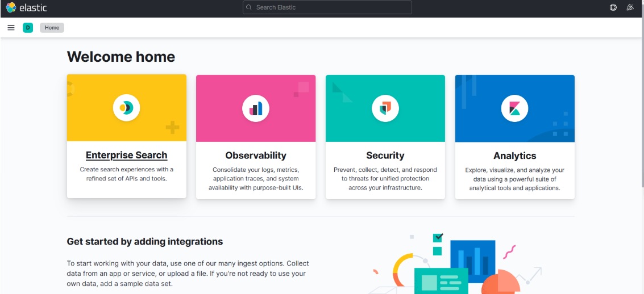Screen dimensions: 644x294
Task: Click the 'To start working with your data' paragraph
Action: pyautogui.click(x=188, y=273)
